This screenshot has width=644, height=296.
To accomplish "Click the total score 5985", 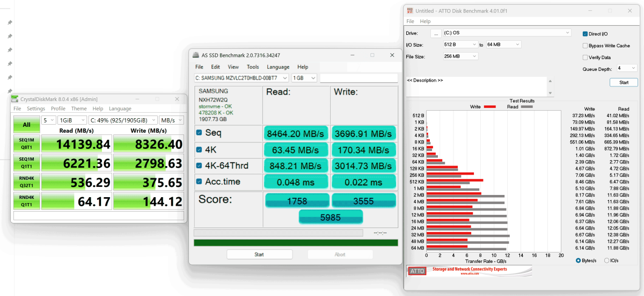I will click(x=331, y=217).
